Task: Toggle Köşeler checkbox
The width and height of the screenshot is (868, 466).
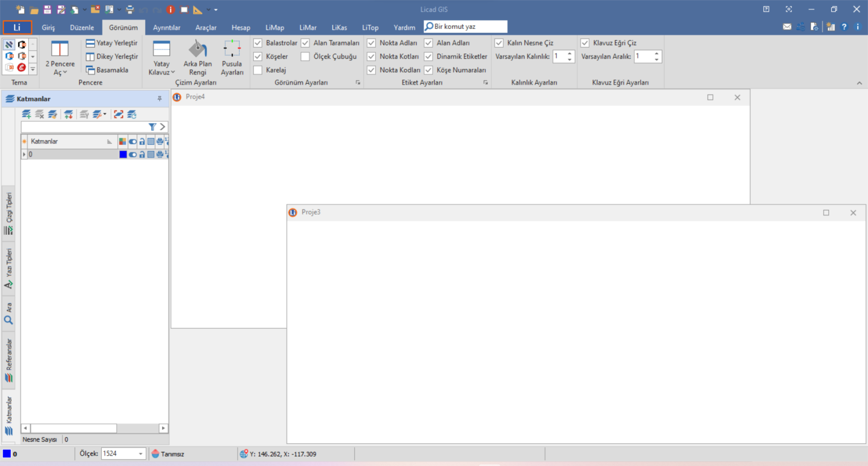Action: pos(258,56)
